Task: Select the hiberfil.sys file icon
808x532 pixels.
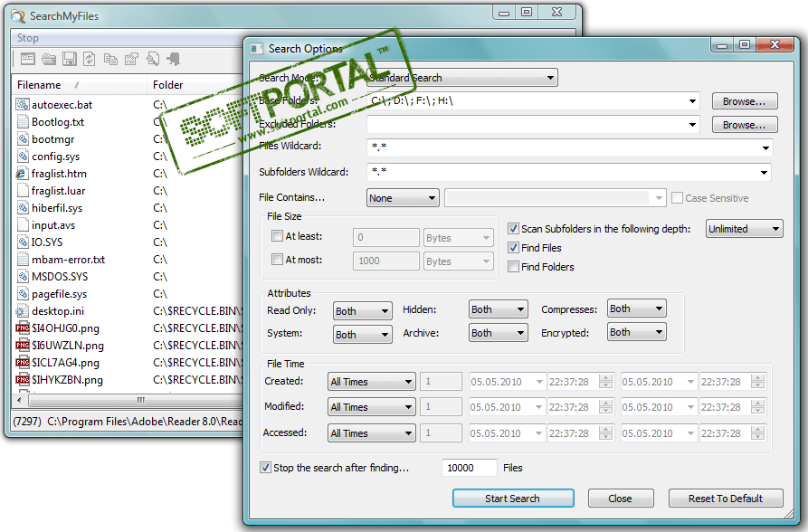Action: click(22, 208)
